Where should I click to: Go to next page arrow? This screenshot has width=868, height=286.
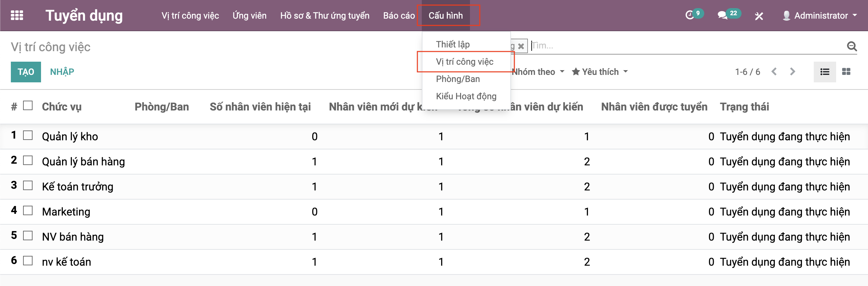tap(792, 72)
